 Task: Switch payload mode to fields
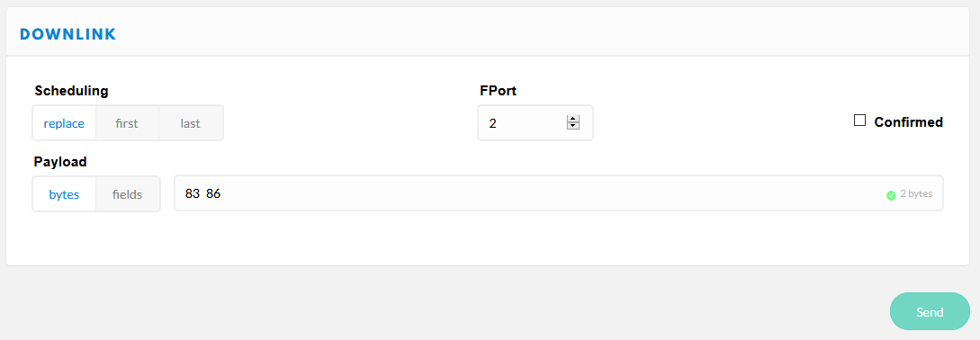[x=128, y=194]
